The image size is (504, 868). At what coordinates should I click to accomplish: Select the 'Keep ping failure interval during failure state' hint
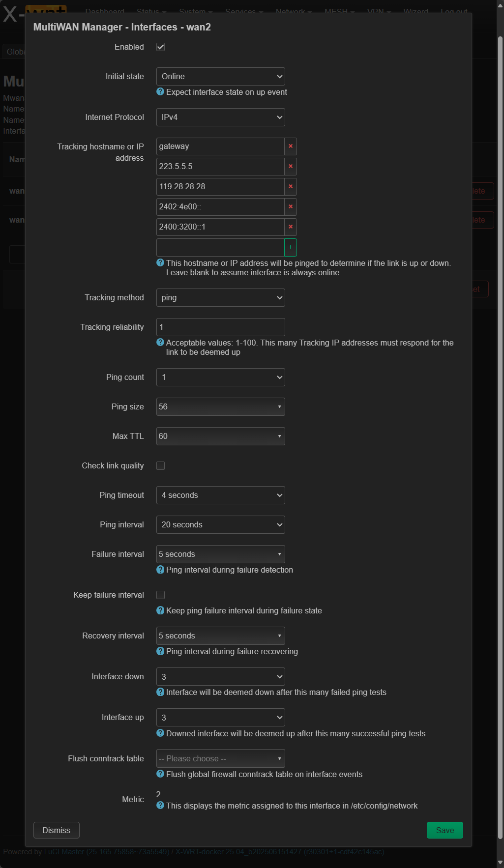tap(244, 611)
